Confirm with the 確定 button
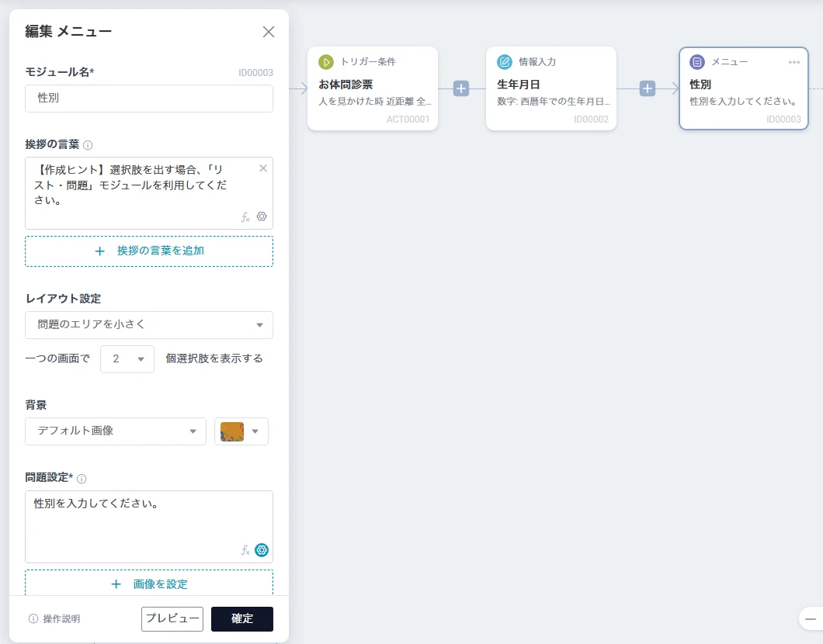 [x=242, y=619]
